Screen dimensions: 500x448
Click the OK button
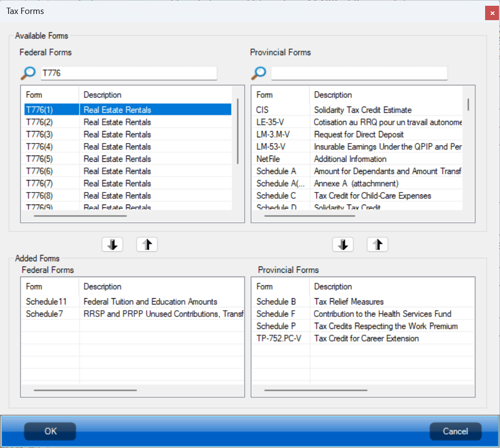49,431
